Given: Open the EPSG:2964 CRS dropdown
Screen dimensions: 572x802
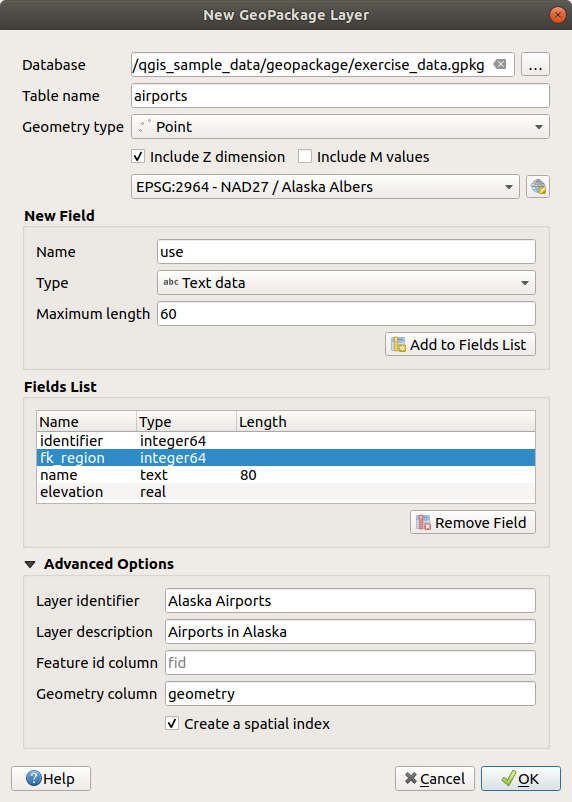Looking at the screenshot, I should click(325, 187).
